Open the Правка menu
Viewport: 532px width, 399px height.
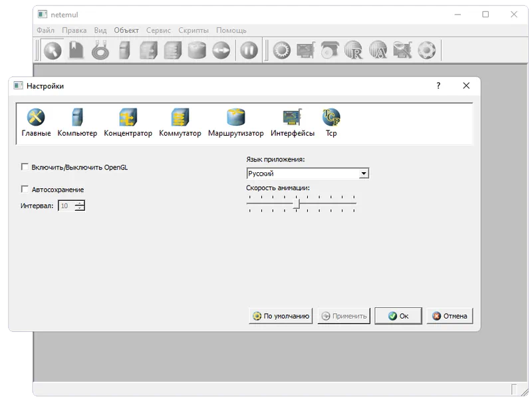74,31
